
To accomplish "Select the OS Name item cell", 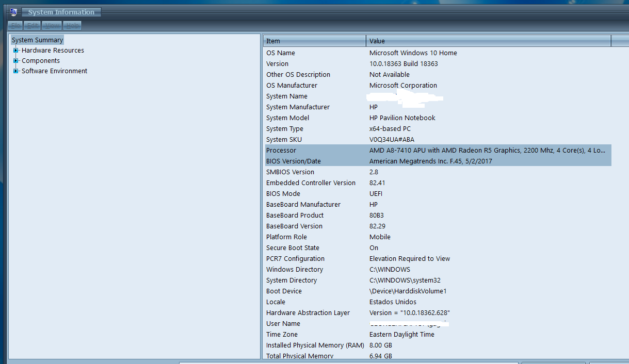I will pyautogui.click(x=281, y=53).
